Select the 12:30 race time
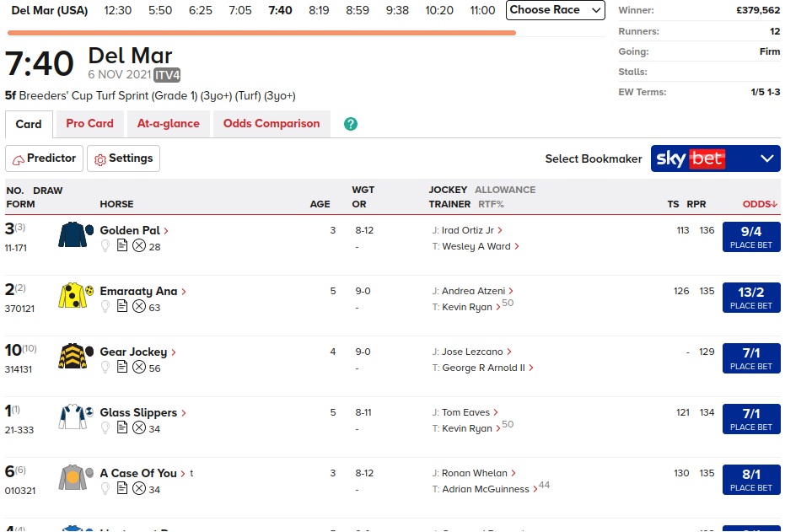Screen dimensions: 785x532 (118, 10)
